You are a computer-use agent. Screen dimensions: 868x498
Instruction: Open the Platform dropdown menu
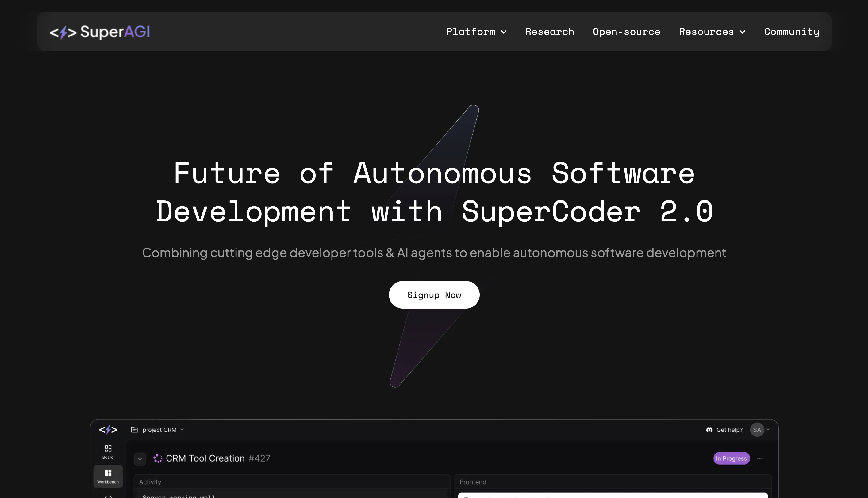tap(476, 32)
